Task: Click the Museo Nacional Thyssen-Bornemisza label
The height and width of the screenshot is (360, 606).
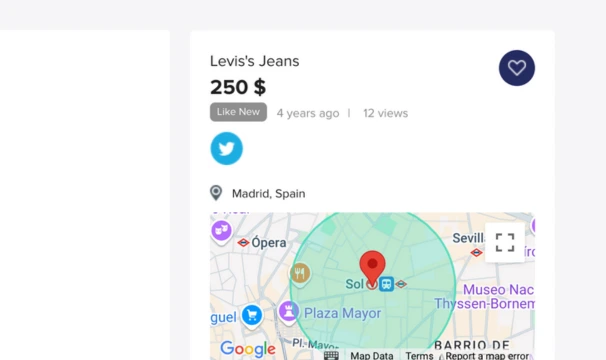Action: click(x=485, y=297)
